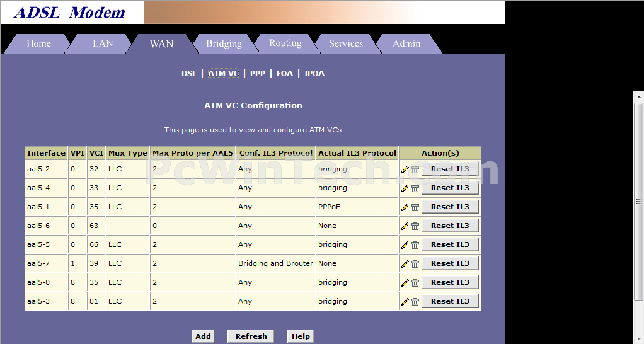Open Help for ATM VC page
The height and width of the screenshot is (344, 644).
[x=301, y=336]
